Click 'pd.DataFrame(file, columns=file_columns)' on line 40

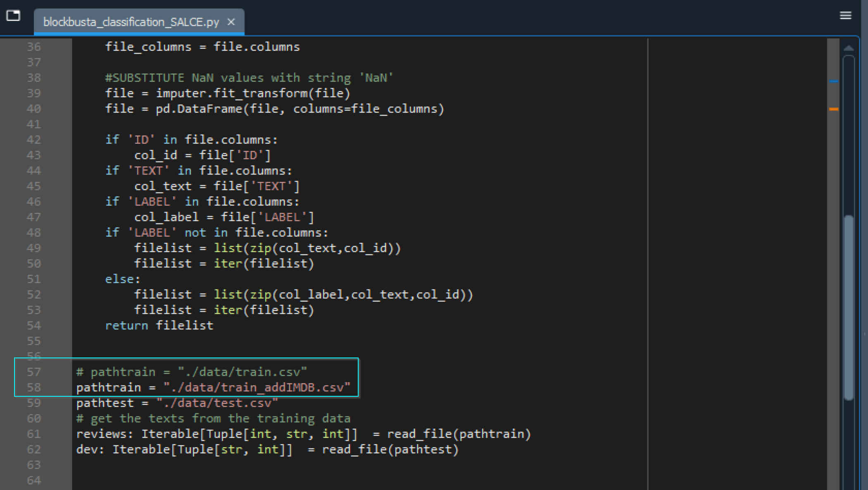(x=300, y=109)
